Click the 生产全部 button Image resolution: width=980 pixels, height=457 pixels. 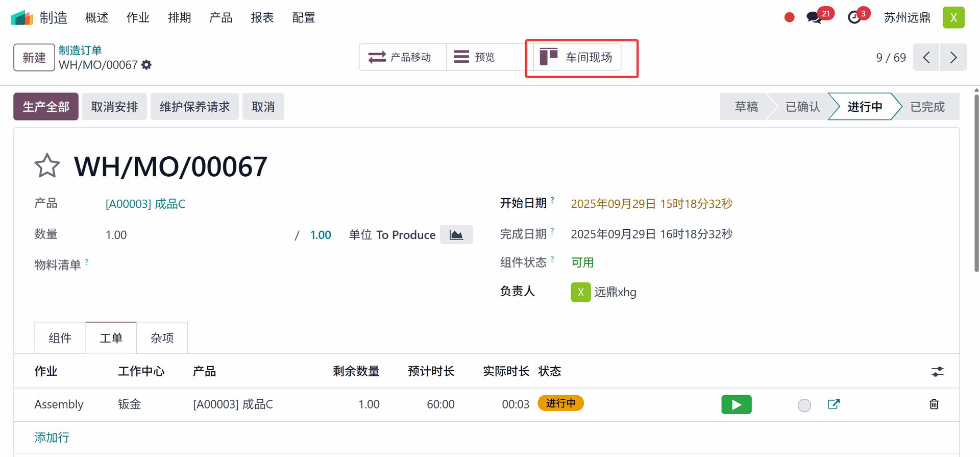click(46, 107)
